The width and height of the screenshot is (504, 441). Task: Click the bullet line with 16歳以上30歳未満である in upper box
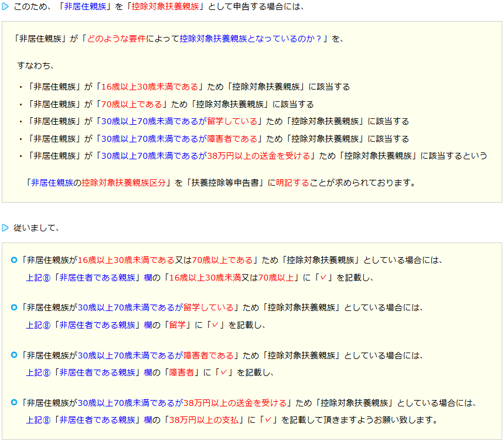pyautogui.click(x=185, y=87)
